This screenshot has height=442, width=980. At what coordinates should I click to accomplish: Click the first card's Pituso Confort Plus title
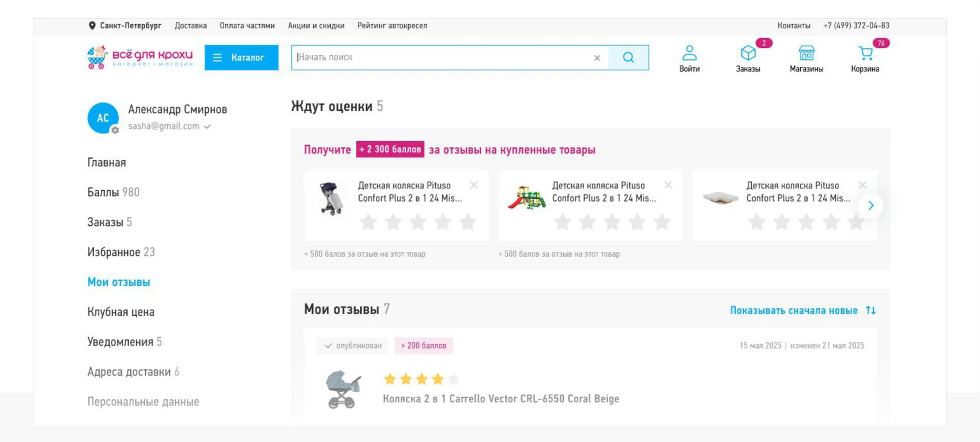tap(410, 192)
